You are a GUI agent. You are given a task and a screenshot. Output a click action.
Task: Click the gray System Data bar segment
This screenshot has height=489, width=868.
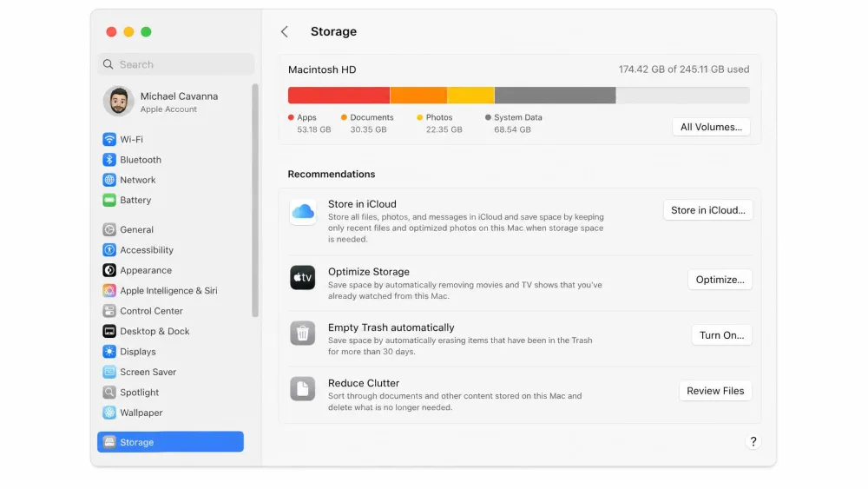[x=556, y=96]
